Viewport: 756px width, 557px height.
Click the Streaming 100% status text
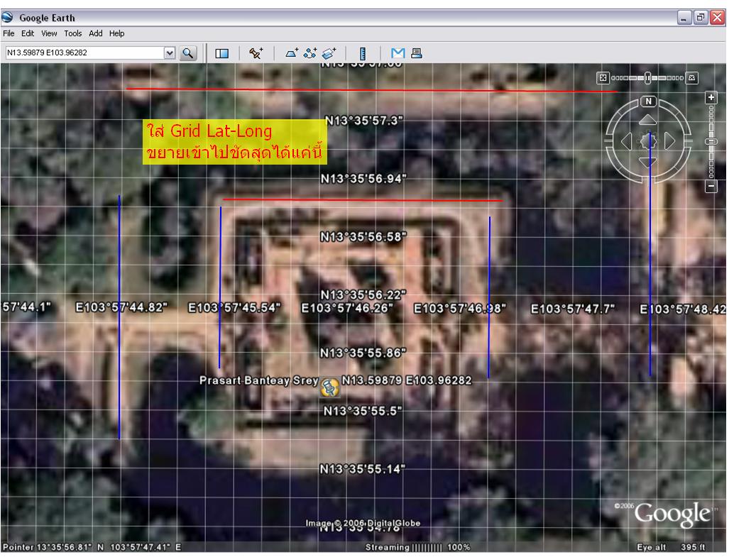417,547
